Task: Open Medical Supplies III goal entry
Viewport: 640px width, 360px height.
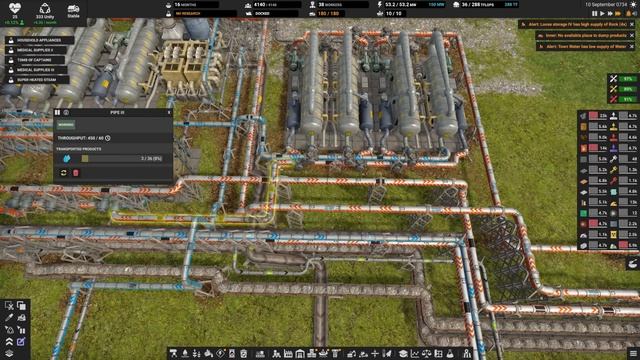Action: (x=36, y=70)
